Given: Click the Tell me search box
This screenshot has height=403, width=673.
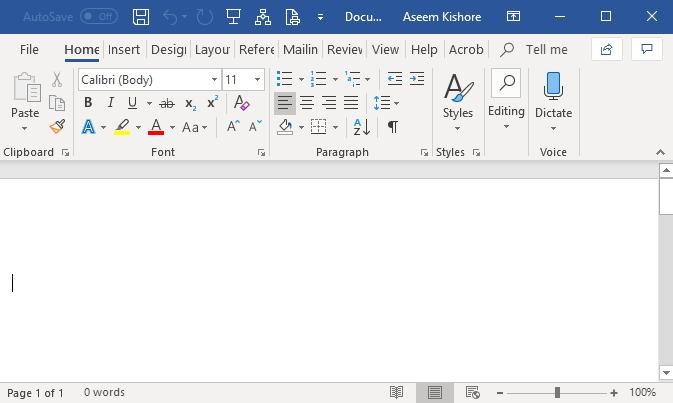Looking at the screenshot, I should pos(534,50).
